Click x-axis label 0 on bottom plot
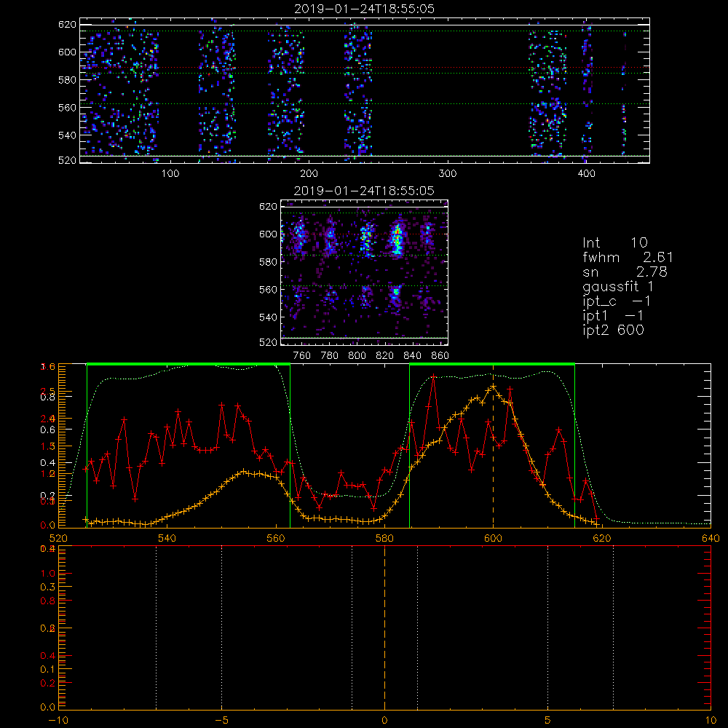 385,721
